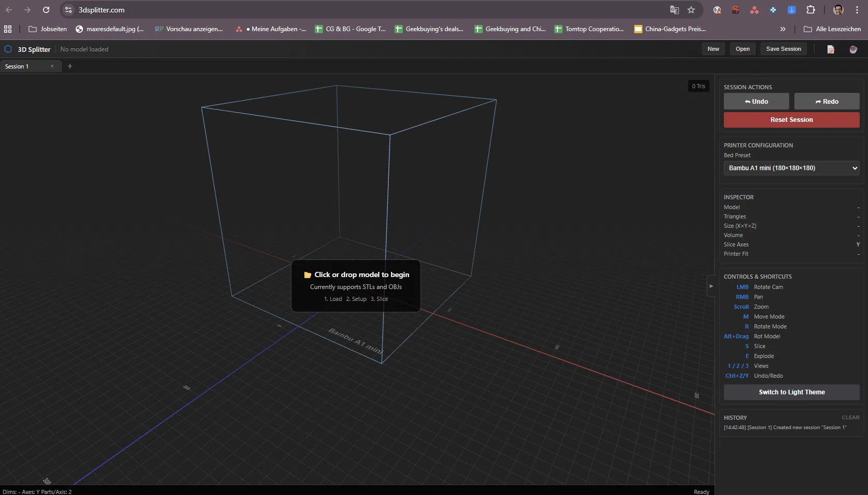Add a new session tab with plus icon
The image size is (868, 495).
pos(70,66)
